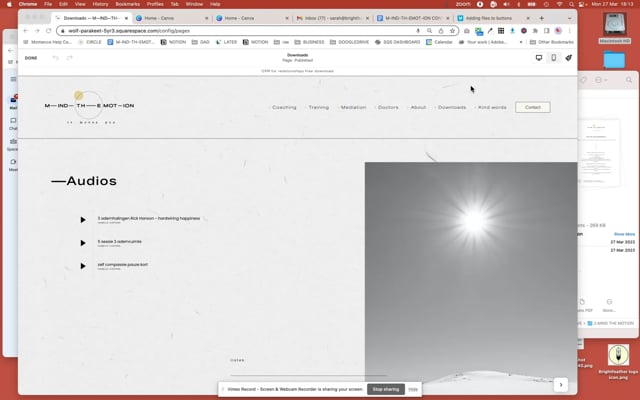
Task: Click the microphone icon in address bar
Action: coord(418,31)
